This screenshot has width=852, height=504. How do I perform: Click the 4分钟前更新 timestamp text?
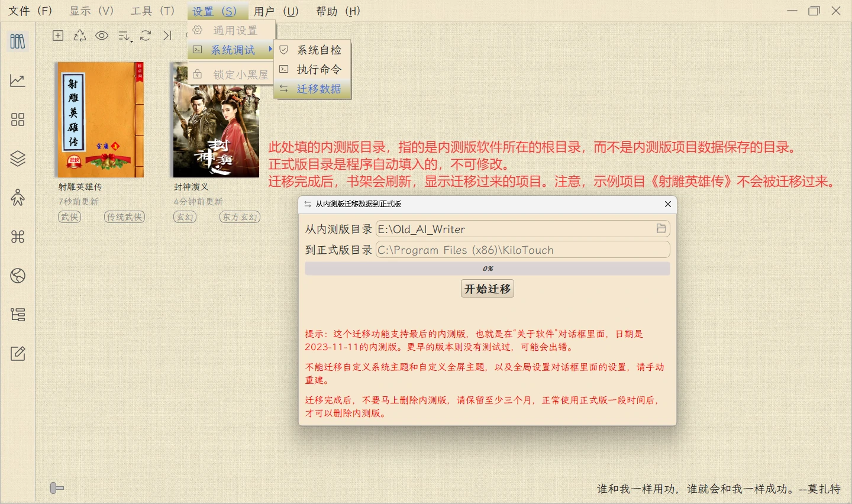tap(198, 202)
